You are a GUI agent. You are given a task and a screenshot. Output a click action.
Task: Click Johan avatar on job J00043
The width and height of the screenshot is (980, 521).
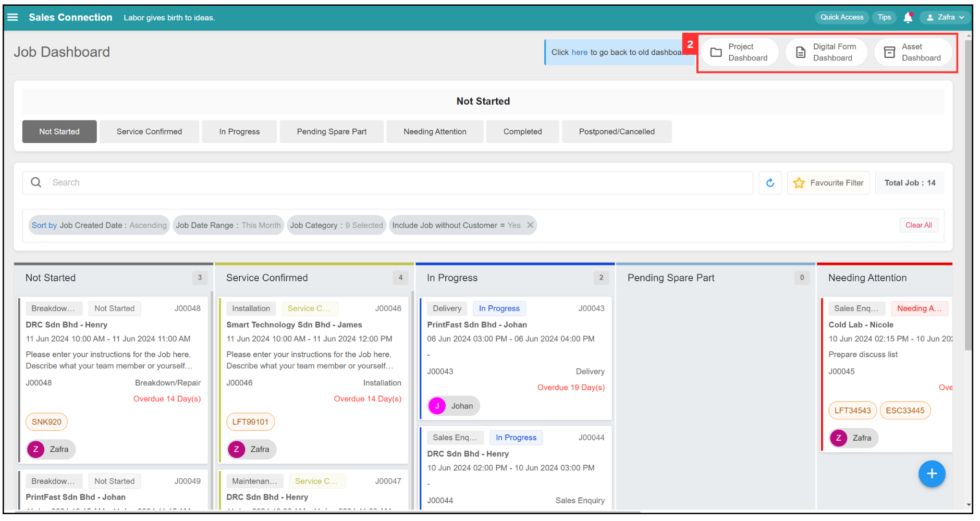[x=437, y=406]
